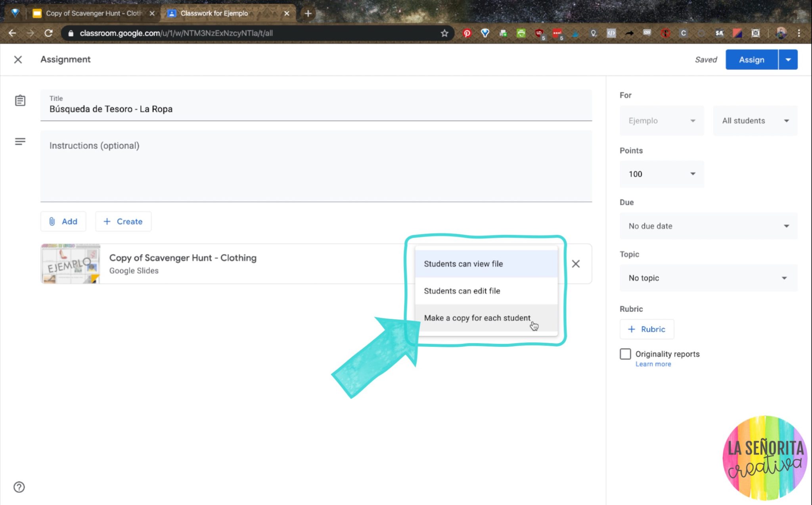
Task: Open the All students dropdown
Action: tap(754, 121)
